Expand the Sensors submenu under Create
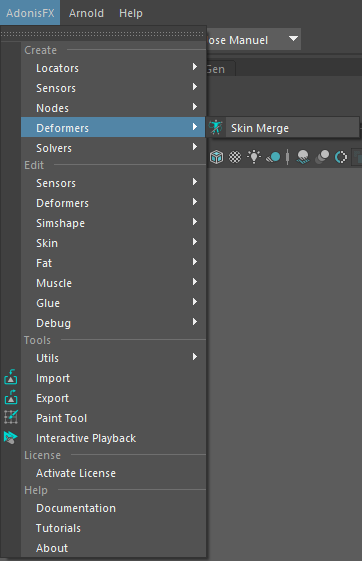The image size is (362, 561). 113,88
